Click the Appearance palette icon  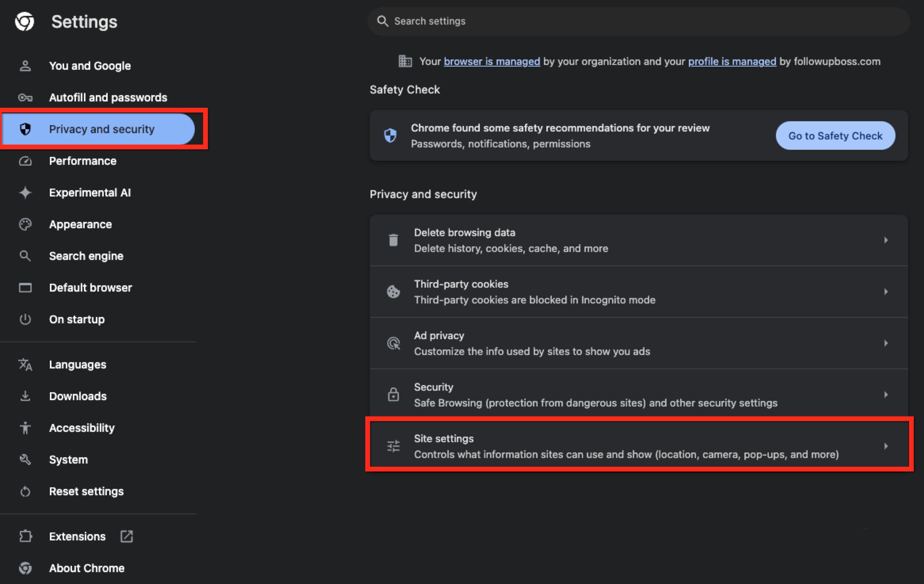[x=25, y=224]
